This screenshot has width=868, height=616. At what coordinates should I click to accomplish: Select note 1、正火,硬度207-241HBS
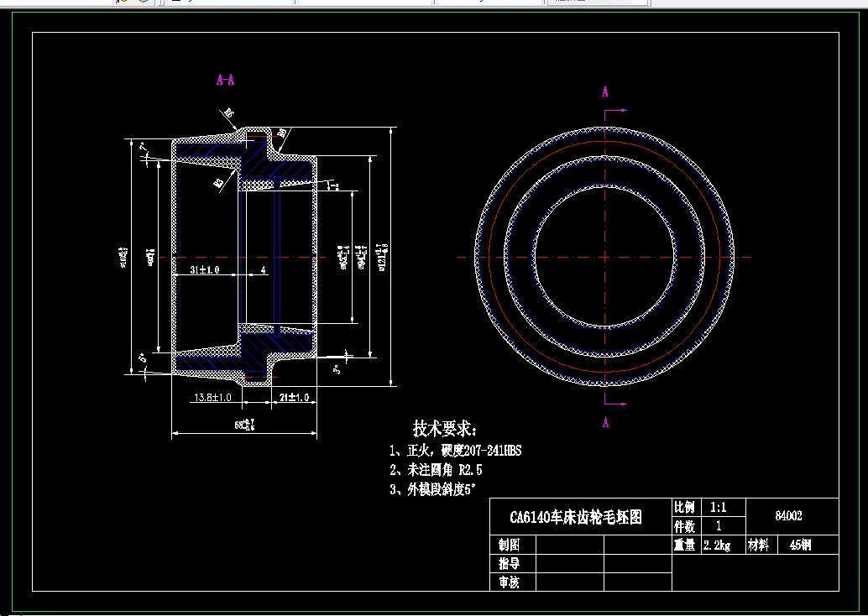tap(455, 451)
